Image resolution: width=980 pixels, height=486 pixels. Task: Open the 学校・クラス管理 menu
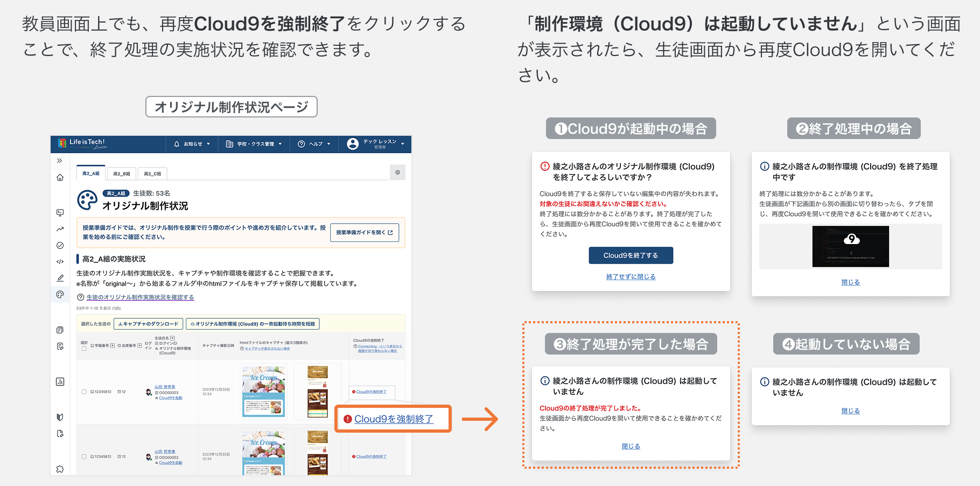tap(254, 144)
